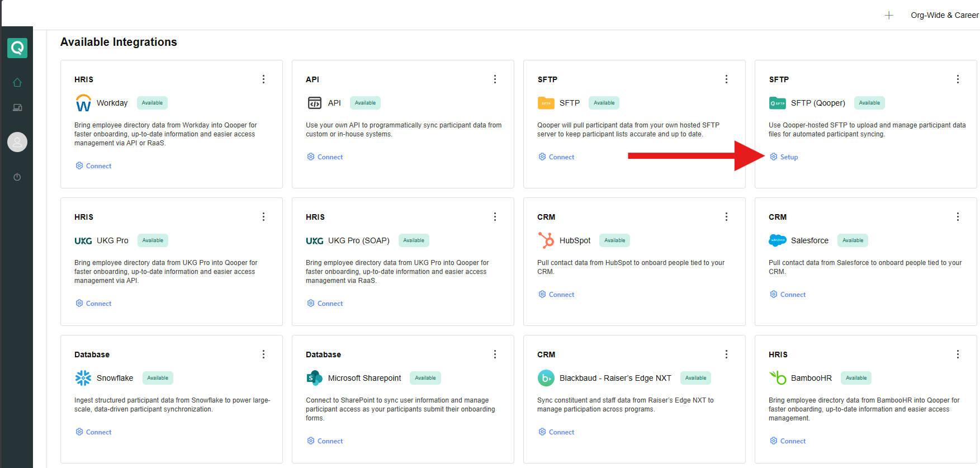Click Setup under SFTP (Qooper)
Viewport: 980px width, 468px height.
pyautogui.click(x=788, y=157)
